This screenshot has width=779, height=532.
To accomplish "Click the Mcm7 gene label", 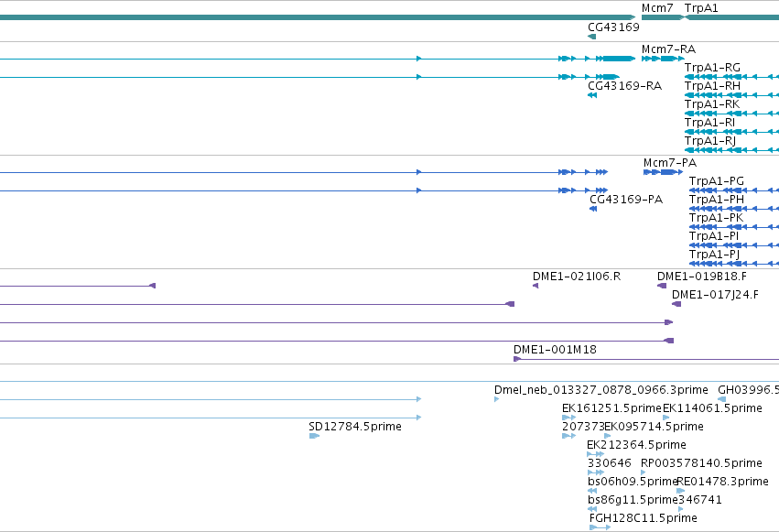I will [x=657, y=8].
